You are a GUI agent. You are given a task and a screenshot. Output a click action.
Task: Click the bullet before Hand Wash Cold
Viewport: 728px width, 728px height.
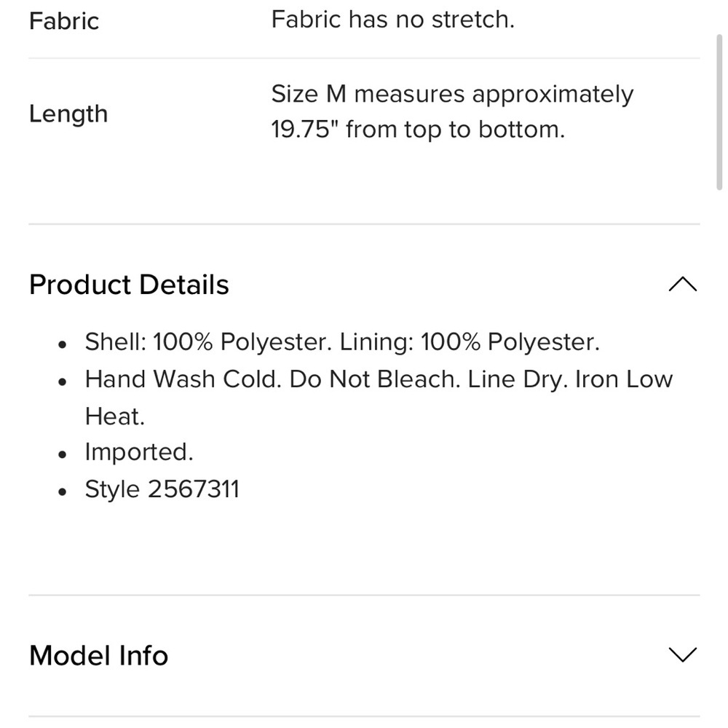point(63,381)
